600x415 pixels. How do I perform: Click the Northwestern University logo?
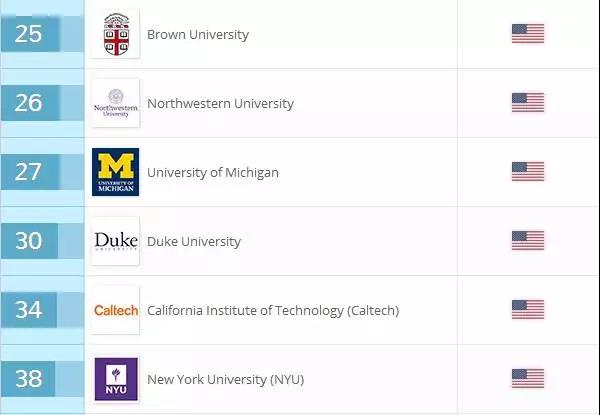[x=116, y=103]
